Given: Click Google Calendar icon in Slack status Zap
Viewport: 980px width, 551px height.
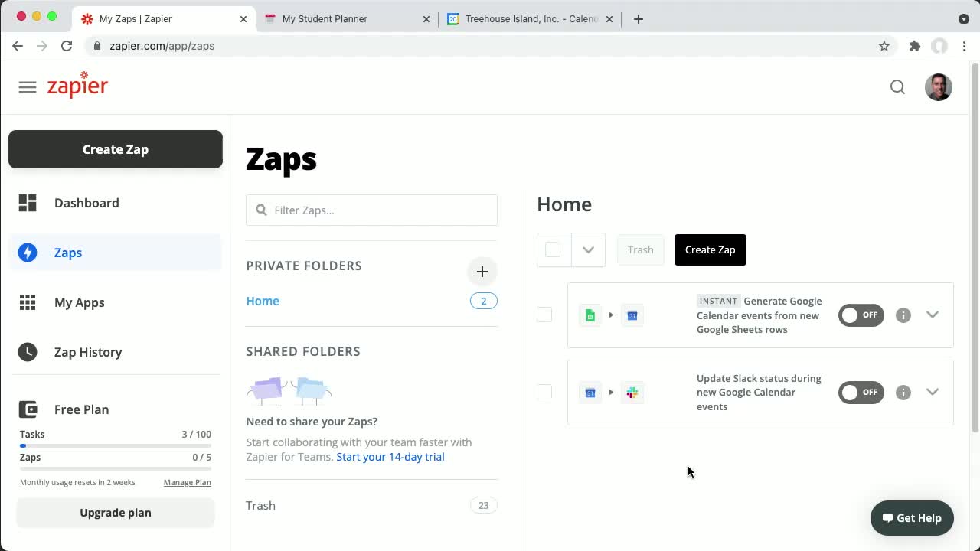Looking at the screenshot, I should pos(590,393).
